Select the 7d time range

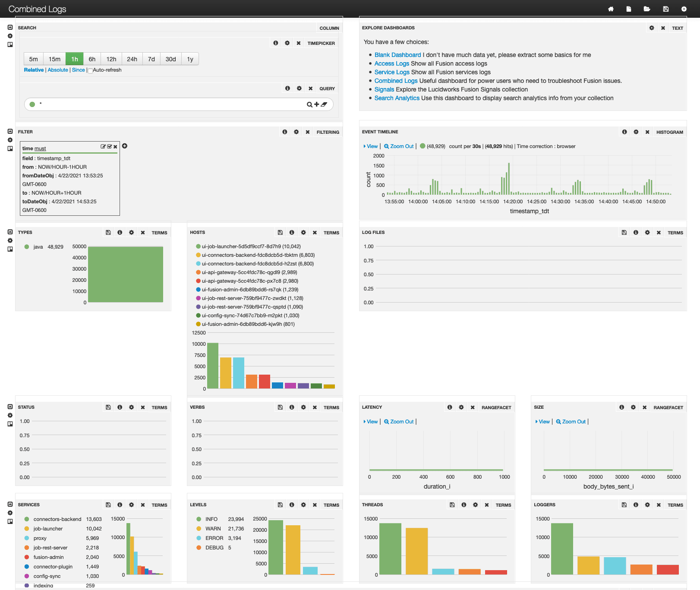[151, 59]
